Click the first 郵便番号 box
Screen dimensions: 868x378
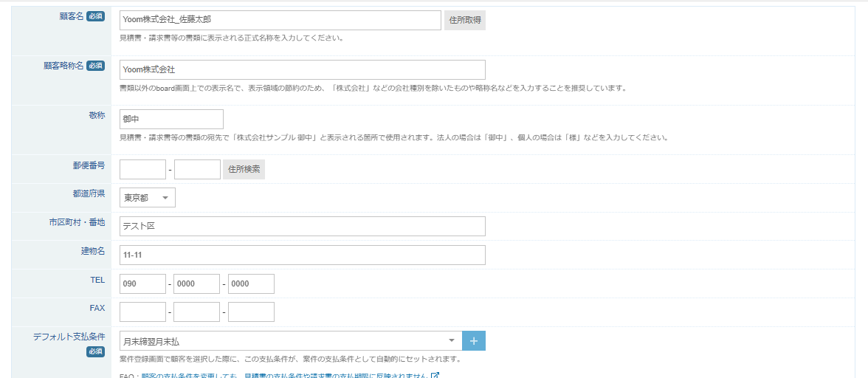[x=143, y=169]
